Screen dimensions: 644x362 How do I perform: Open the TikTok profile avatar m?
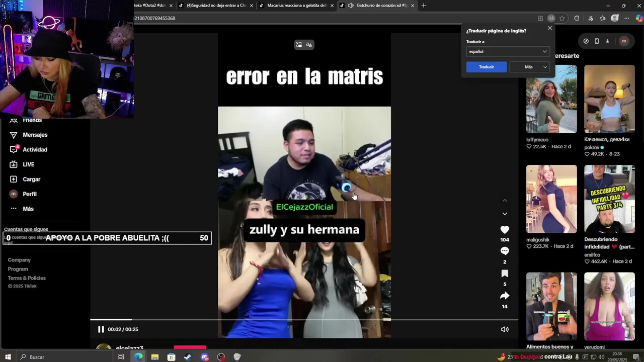coord(624,41)
